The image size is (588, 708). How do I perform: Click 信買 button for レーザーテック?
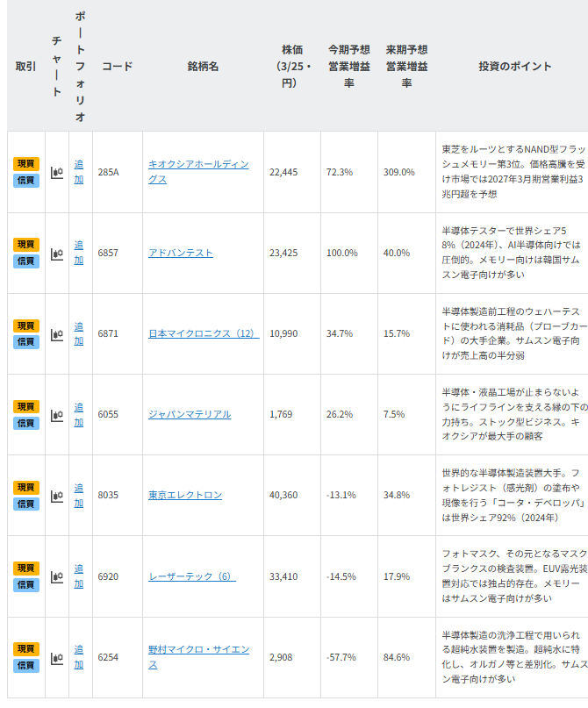[26, 584]
